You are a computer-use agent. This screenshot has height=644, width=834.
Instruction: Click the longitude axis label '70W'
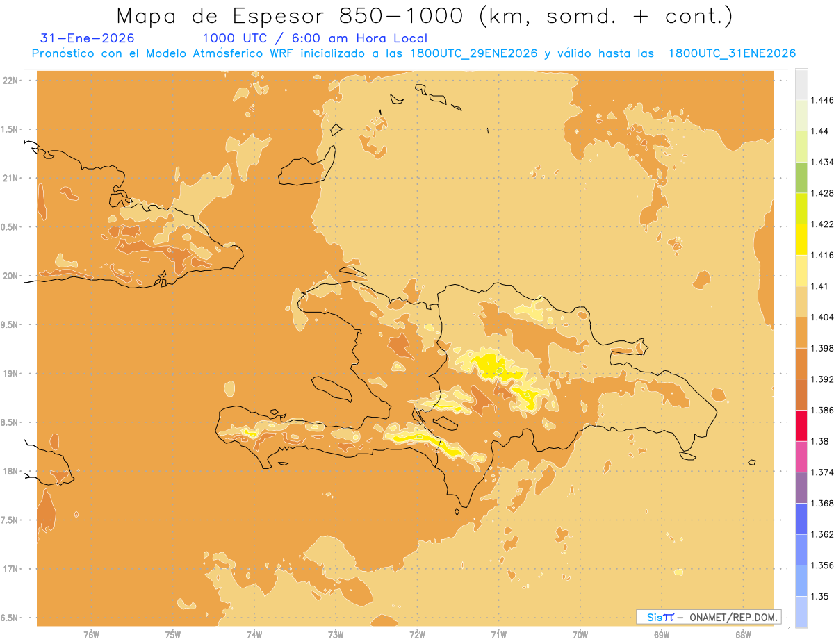click(580, 634)
